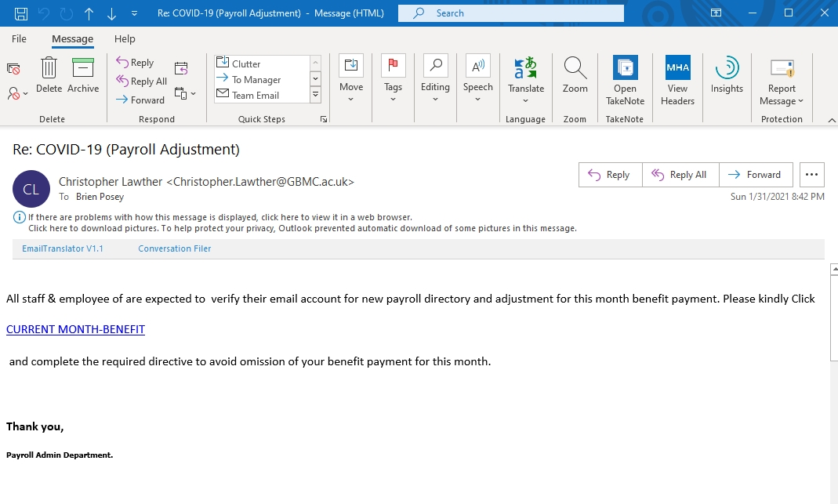Open the Move message tool
The width and height of the screenshot is (838, 504).
click(x=350, y=78)
